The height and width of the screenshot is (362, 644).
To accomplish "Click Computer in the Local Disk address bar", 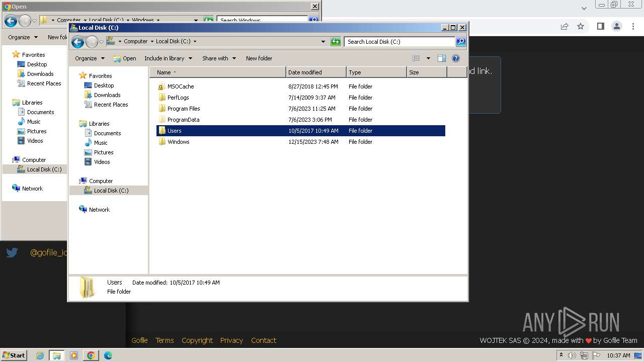I will (x=136, y=42).
